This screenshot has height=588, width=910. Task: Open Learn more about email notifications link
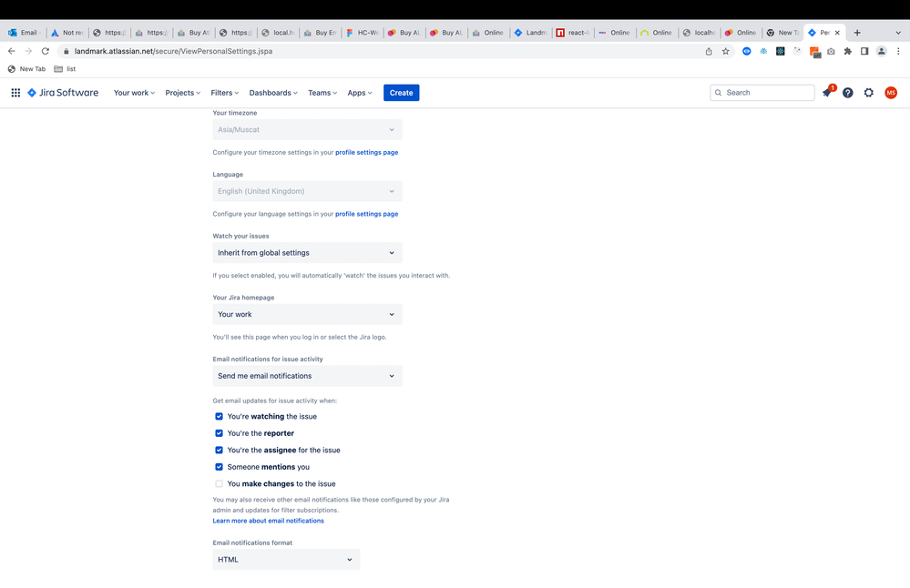(268, 520)
